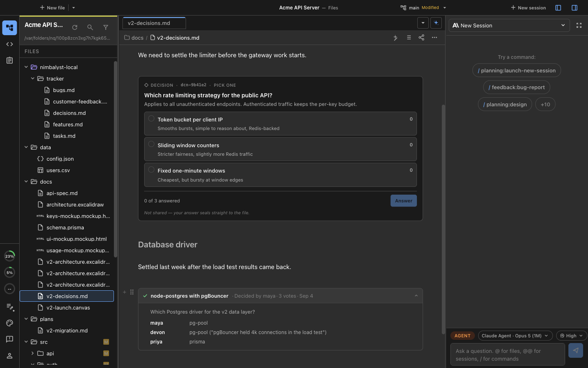Click the file tree scrollbar
This screenshot has width=588, height=368.
pos(116,159)
